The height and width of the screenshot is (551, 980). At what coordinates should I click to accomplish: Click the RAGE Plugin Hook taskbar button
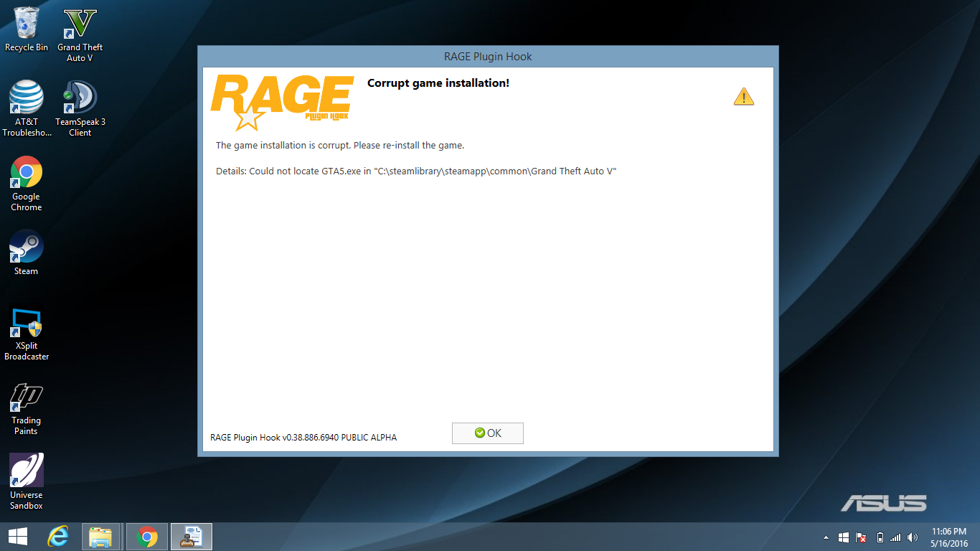192,537
